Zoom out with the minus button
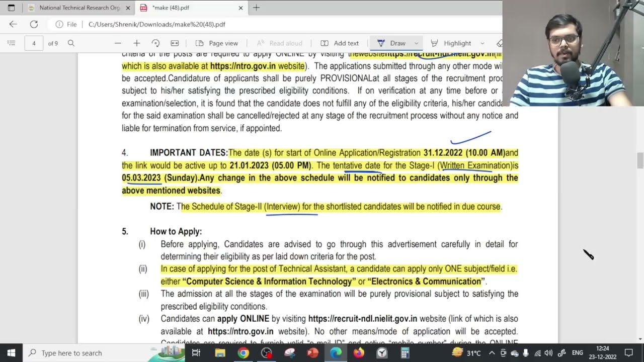The height and width of the screenshot is (362, 644). 118,43
